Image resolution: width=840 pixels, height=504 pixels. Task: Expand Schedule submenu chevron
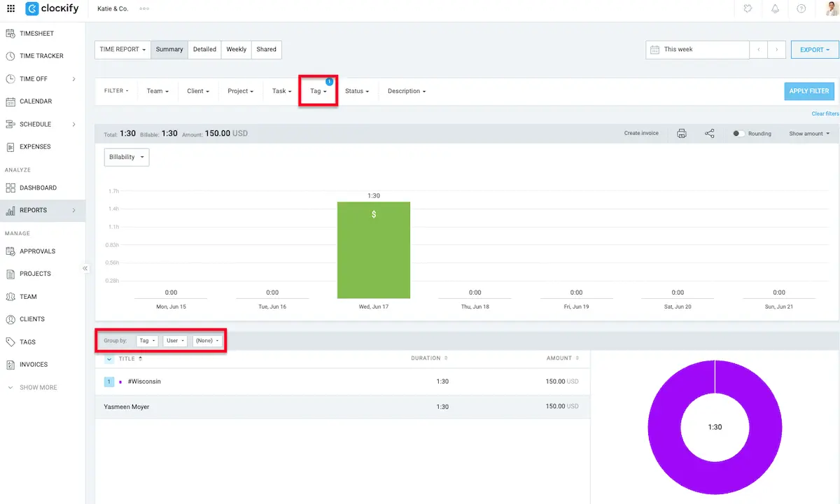coord(74,125)
